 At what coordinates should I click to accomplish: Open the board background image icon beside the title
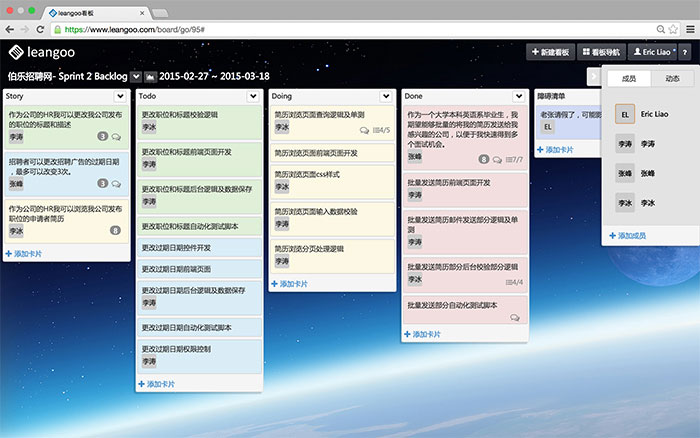[x=150, y=77]
